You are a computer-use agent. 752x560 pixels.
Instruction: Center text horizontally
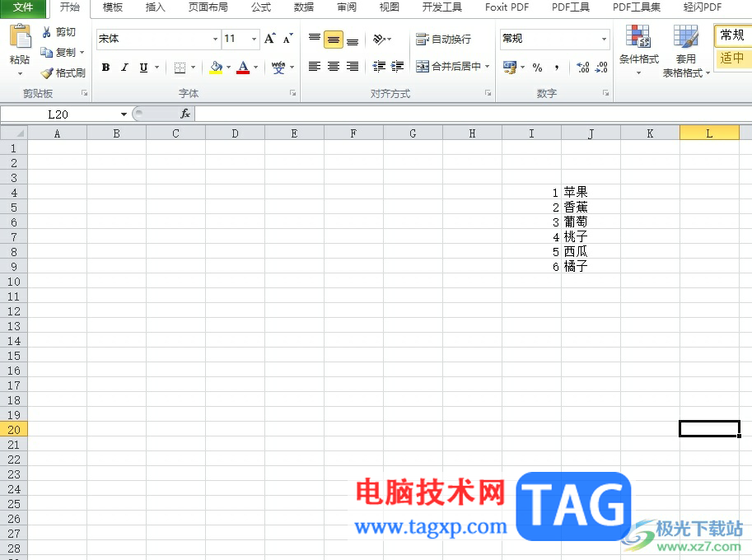coord(334,66)
